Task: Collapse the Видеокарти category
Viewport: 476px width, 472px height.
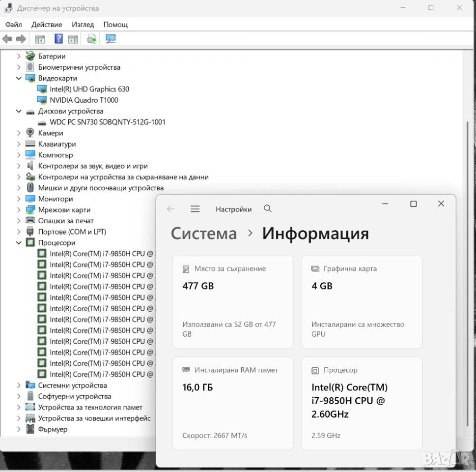Action: (x=19, y=78)
